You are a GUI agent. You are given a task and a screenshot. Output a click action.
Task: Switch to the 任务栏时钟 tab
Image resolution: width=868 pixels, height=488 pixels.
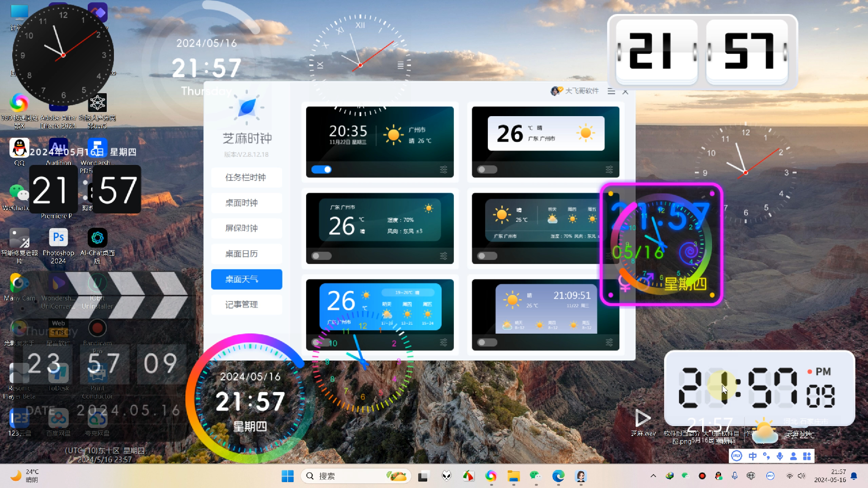246,177
